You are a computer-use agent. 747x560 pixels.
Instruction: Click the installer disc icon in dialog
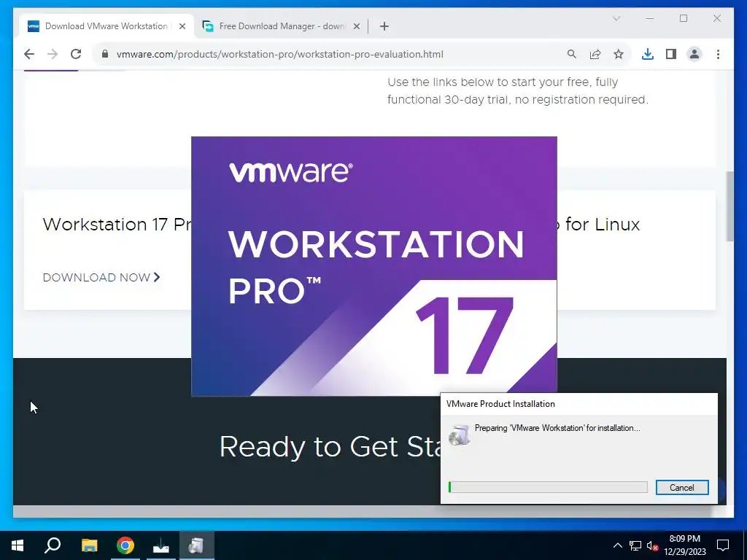(x=460, y=435)
